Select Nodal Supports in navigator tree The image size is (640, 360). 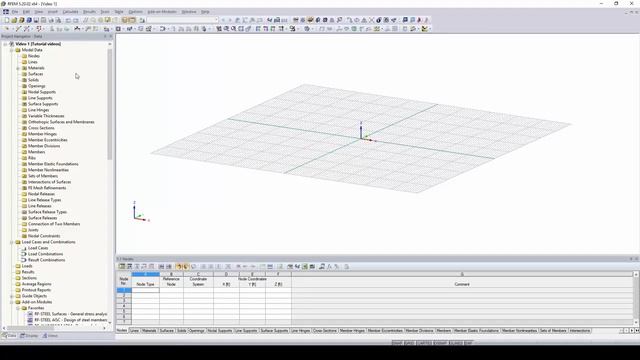(x=42, y=92)
